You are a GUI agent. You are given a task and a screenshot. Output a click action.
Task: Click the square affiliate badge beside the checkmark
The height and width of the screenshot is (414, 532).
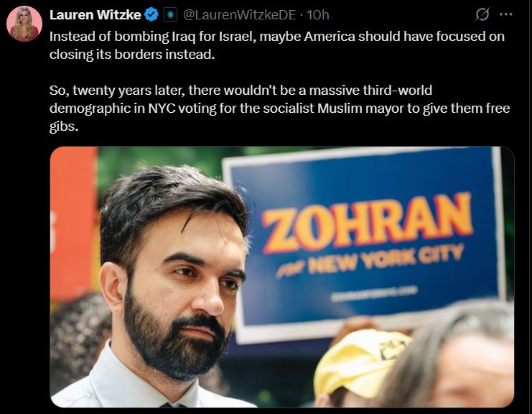pos(171,14)
